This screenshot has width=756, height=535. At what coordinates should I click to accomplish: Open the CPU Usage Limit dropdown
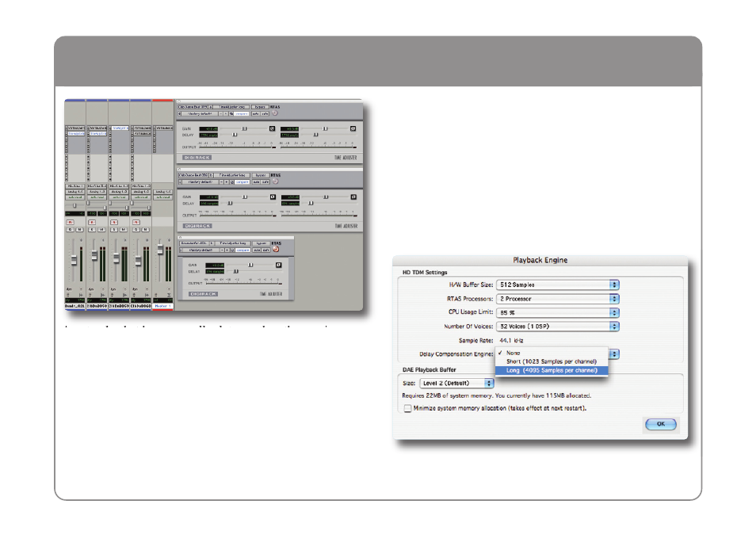click(557, 312)
